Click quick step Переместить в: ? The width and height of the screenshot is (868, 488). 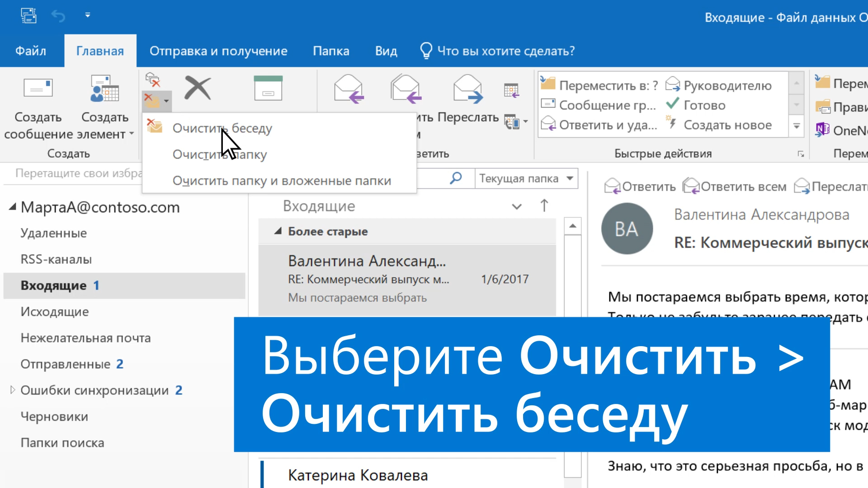pos(599,85)
